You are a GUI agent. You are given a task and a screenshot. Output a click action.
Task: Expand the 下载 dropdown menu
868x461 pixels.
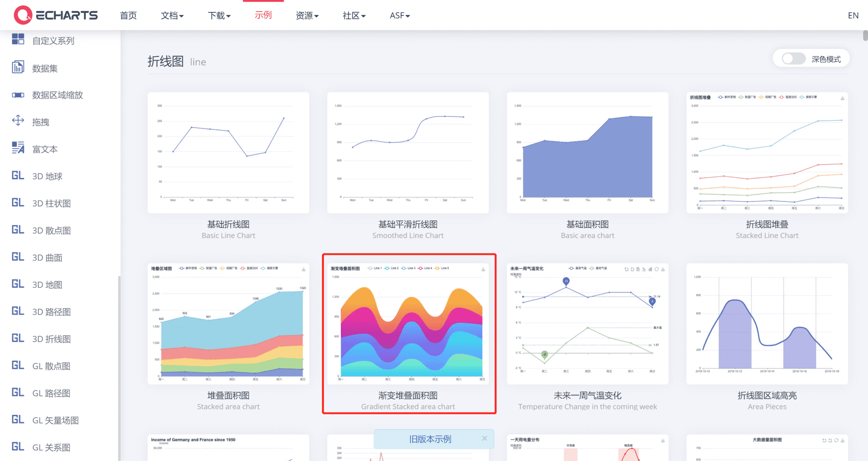point(219,15)
